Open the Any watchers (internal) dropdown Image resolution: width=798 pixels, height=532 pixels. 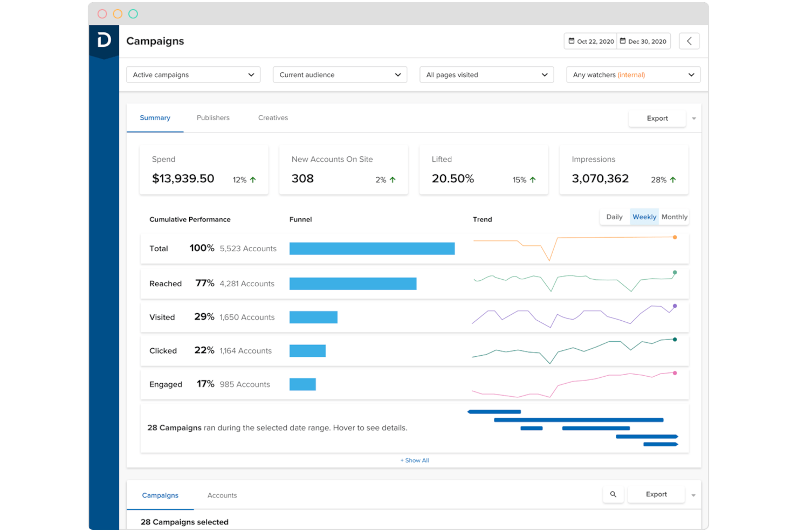click(x=633, y=75)
